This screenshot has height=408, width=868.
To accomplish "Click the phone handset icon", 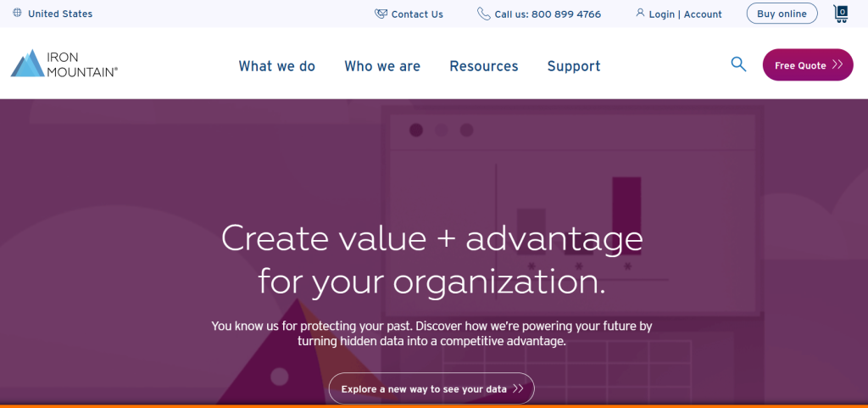I will coord(483,14).
